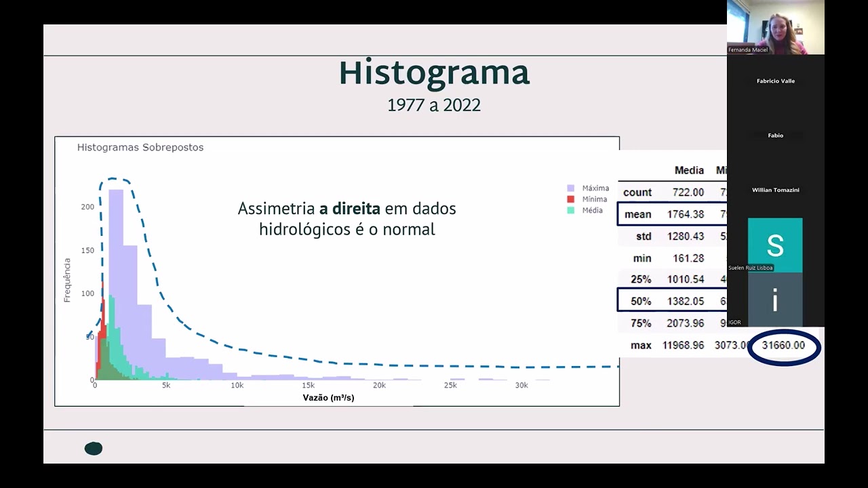Click the 50% value 1382.05
This screenshot has width=868, height=488.
coord(685,301)
